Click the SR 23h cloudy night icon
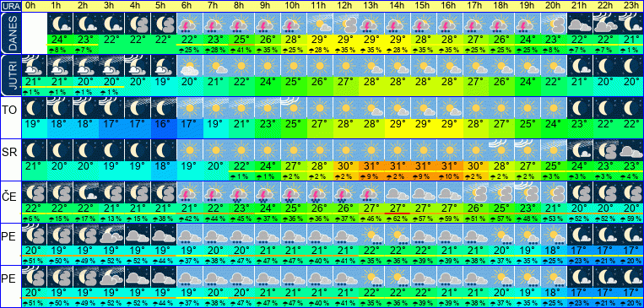 [x=631, y=150]
